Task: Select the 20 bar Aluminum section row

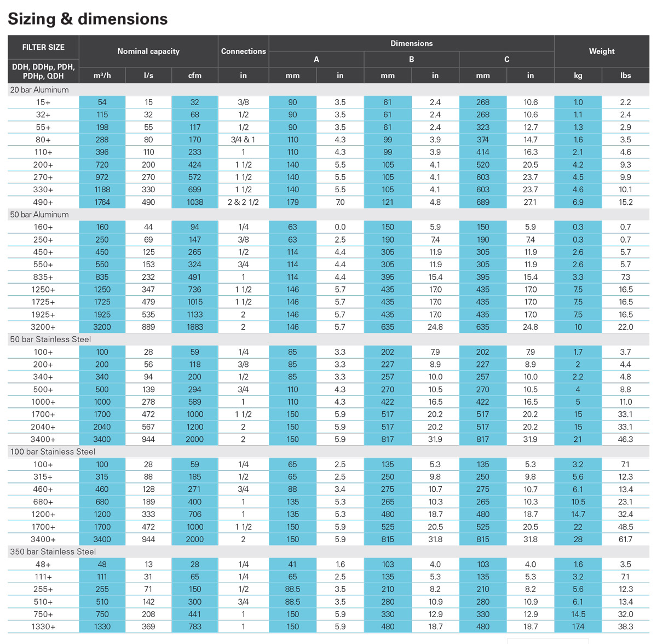Action: 39,90
